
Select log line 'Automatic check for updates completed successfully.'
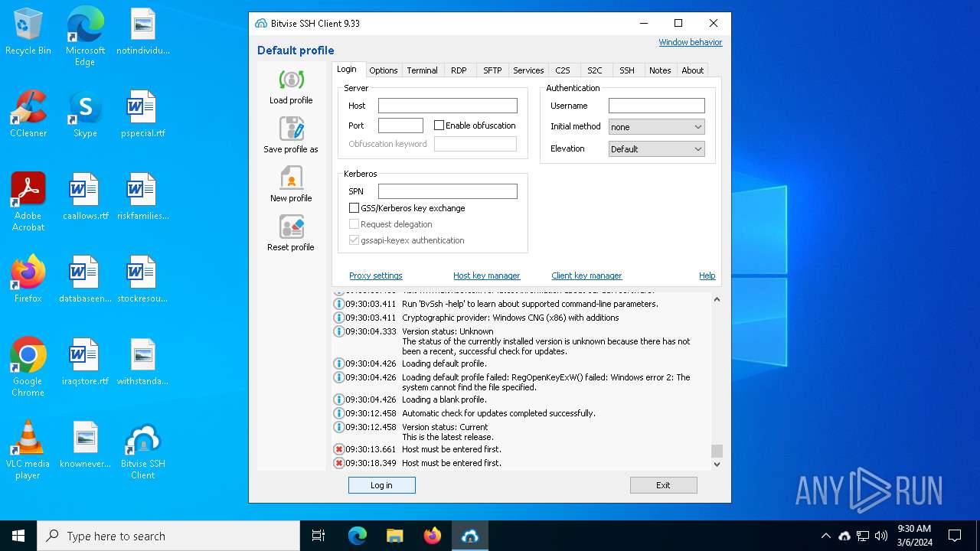point(498,413)
